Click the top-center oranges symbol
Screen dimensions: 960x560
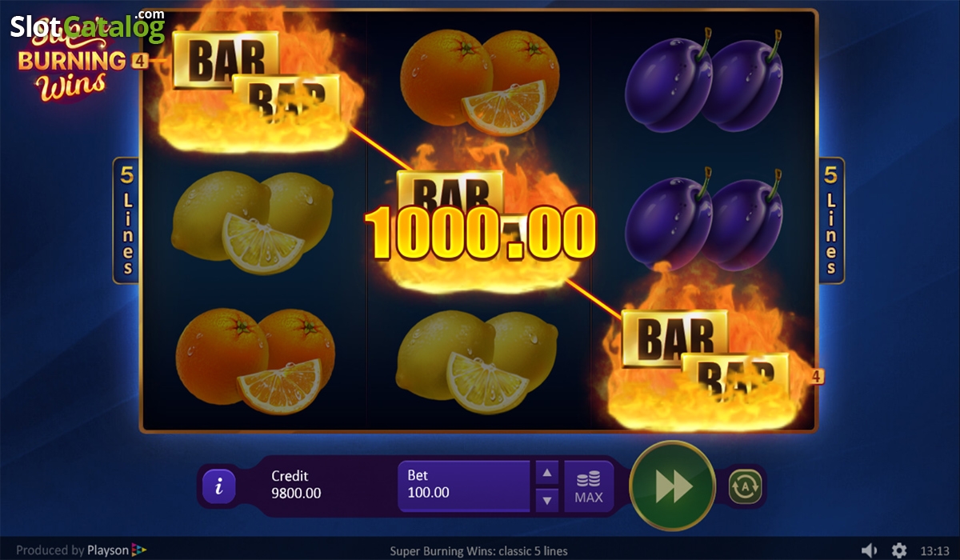pos(480,82)
